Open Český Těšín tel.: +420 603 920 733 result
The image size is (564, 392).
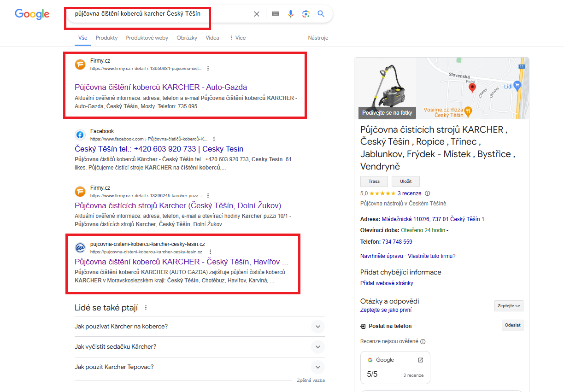[x=159, y=149]
